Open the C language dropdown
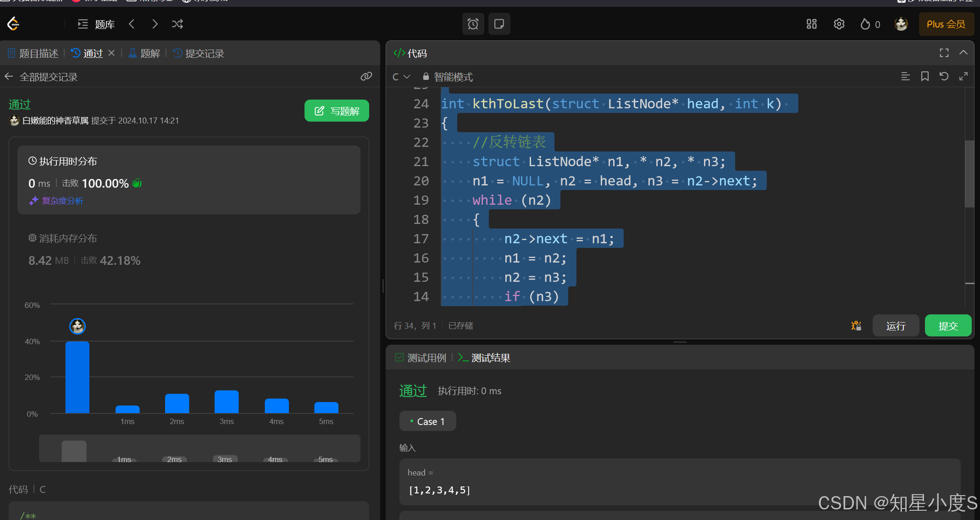 point(401,77)
